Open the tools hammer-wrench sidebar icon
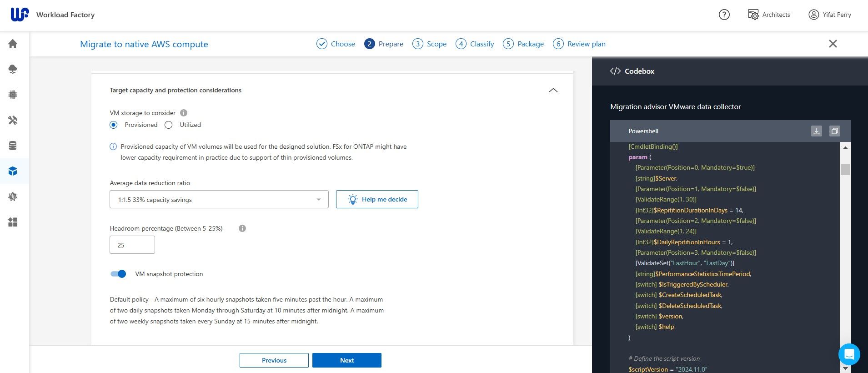Image resolution: width=868 pixels, height=373 pixels. (13, 120)
